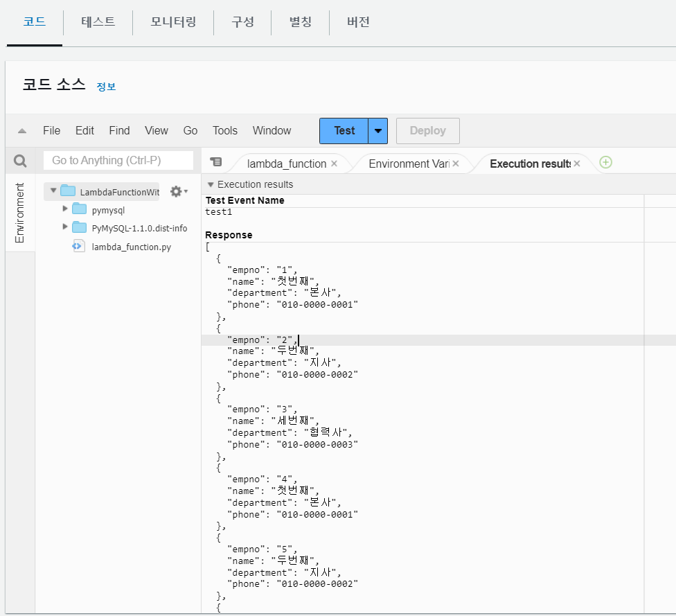Open the Find menu
The width and height of the screenshot is (676, 616).
click(119, 131)
